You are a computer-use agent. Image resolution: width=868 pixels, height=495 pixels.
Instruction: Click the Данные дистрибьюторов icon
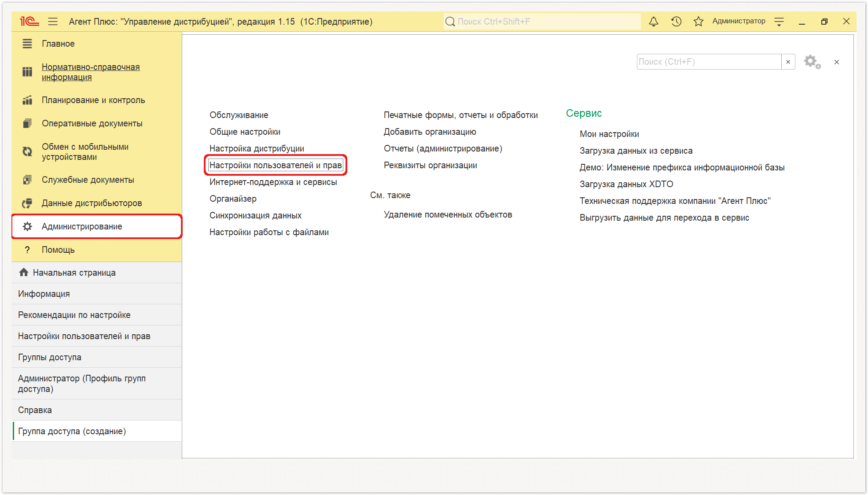pyautogui.click(x=27, y=203)
